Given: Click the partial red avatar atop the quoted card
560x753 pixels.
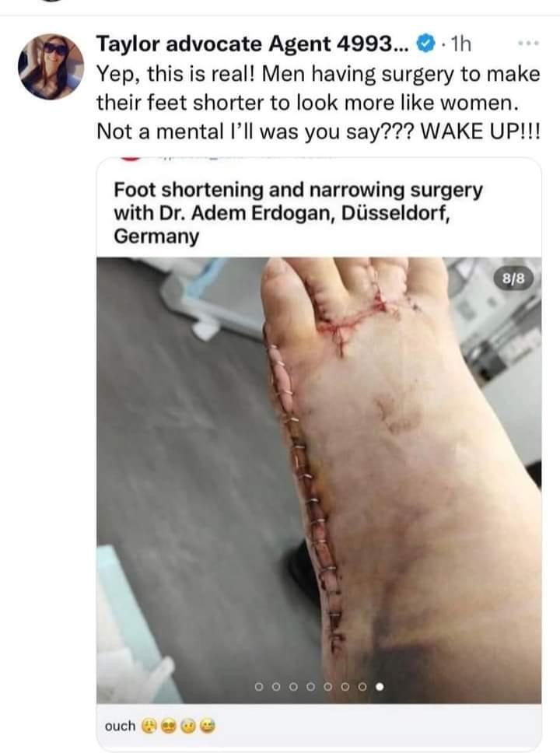Looking at the screenshot, I should pyautogui.click(x=128, y=158).
